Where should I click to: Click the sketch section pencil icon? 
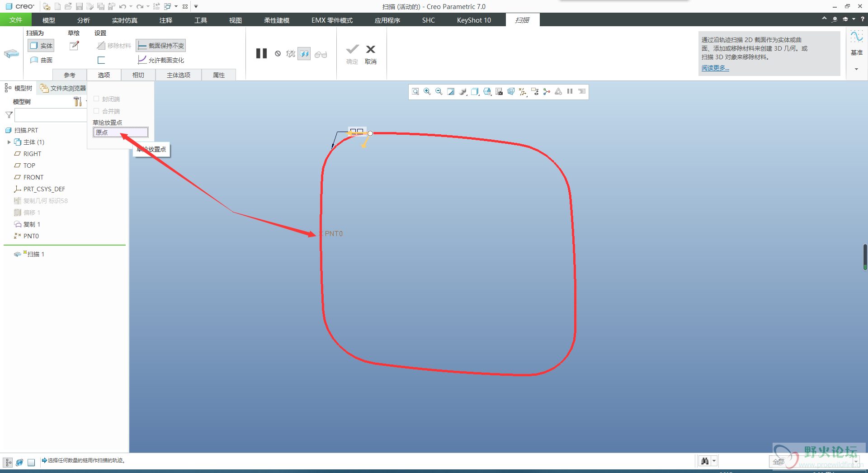point(74,45)
